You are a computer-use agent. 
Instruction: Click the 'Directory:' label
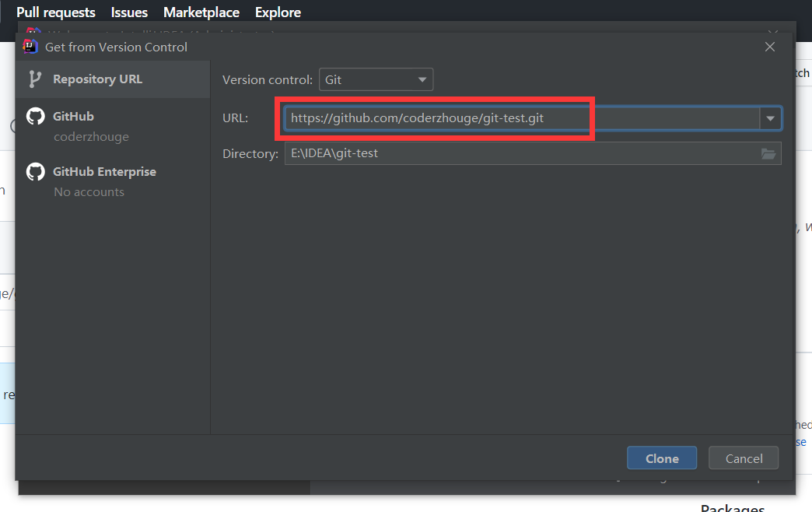point(250,154)
